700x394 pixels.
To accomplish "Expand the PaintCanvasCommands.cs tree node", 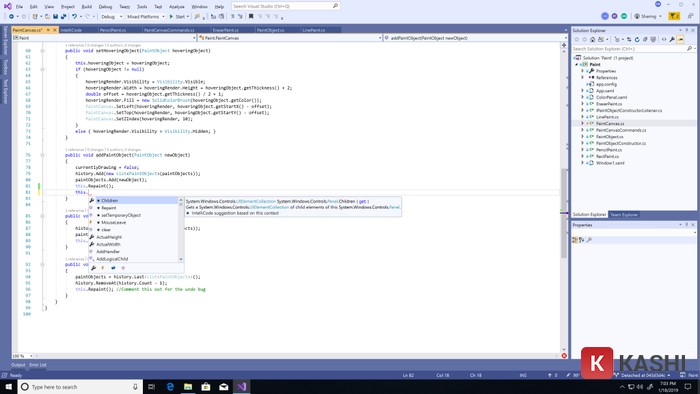I will 583,130.
